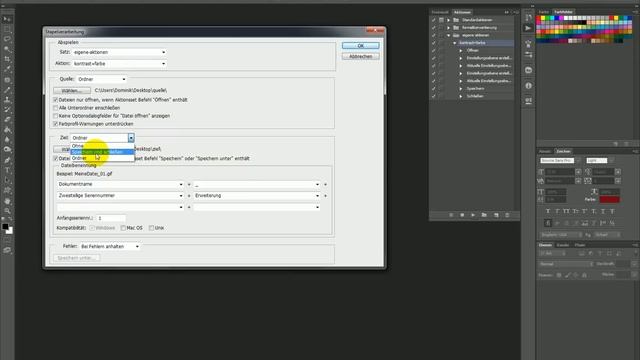This screenshot has width=640, height=360.
Task: Switch to the Zeichen tab
Action: [x=563, y=151]
